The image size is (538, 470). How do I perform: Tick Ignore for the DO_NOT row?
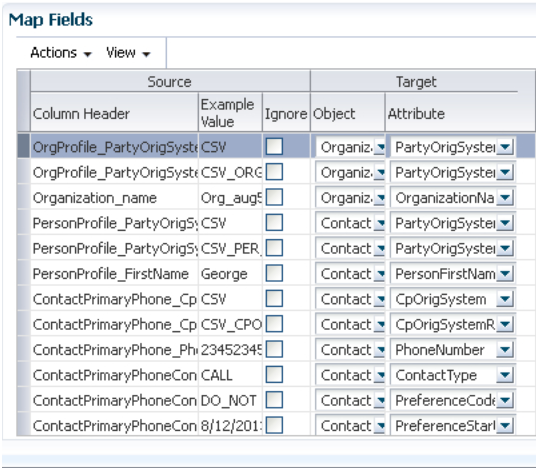(274, 400)
